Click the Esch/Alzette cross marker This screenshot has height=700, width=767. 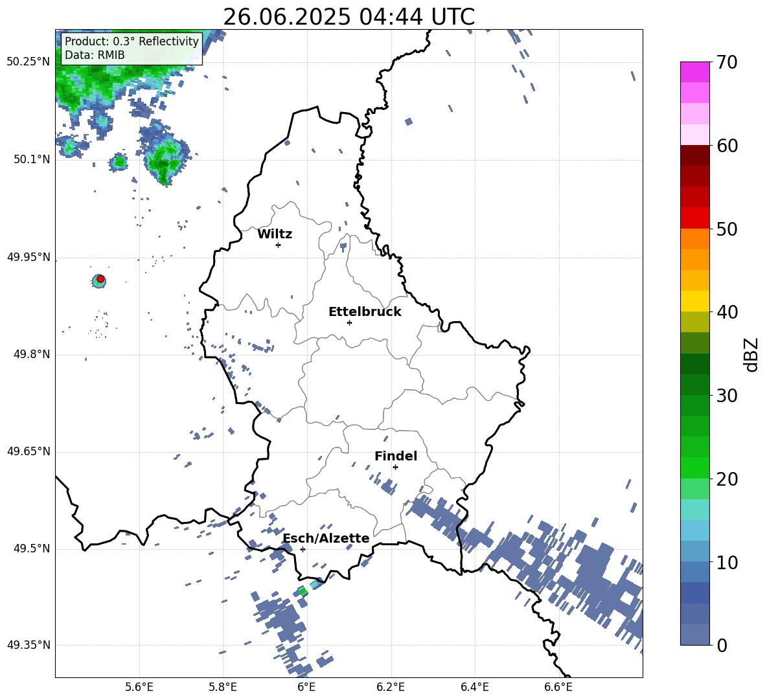coord(303,549)
